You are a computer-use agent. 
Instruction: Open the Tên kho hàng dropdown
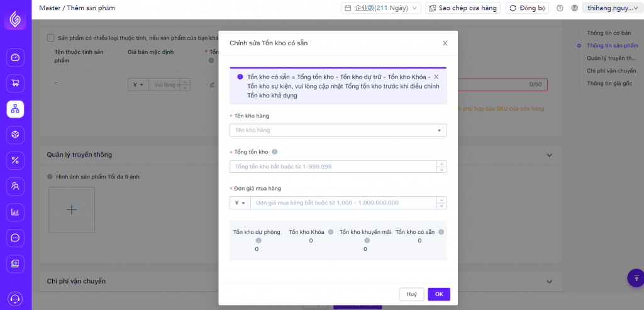point(338,130)
